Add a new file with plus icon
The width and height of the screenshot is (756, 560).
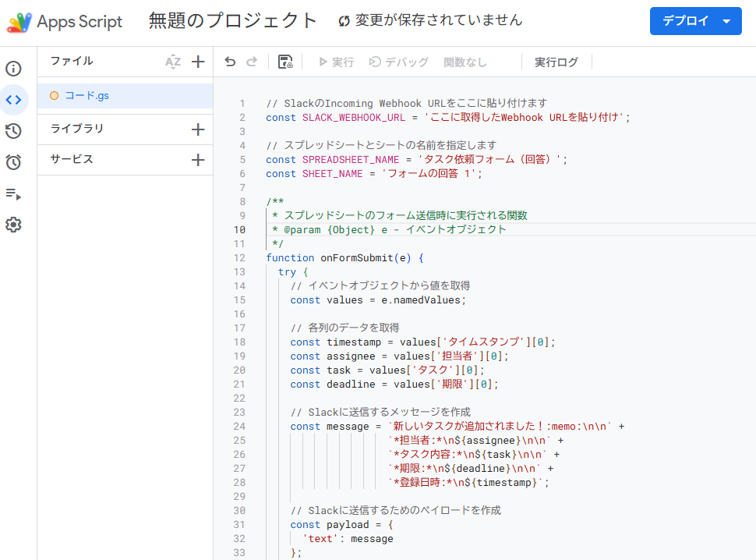pyautogui.click(x=198, y=62)
